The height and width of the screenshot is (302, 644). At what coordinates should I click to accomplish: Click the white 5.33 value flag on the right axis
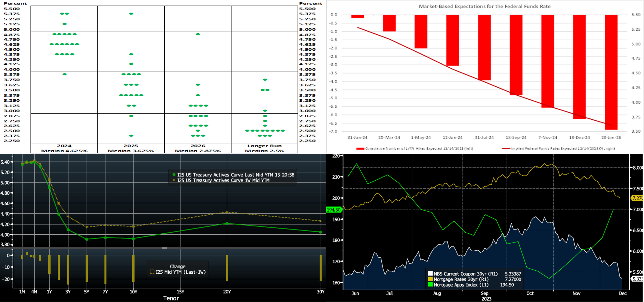coord(637,279)
